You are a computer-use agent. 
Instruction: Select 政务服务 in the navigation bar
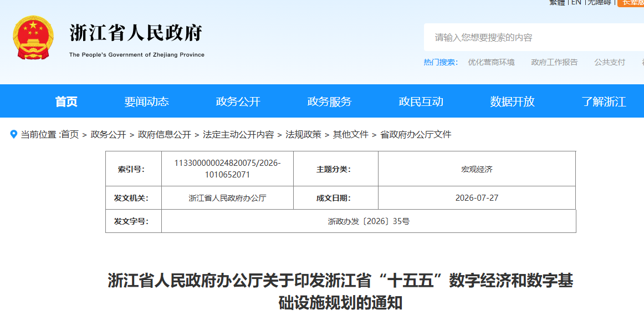pyautogui.click(x=329, y=101)
